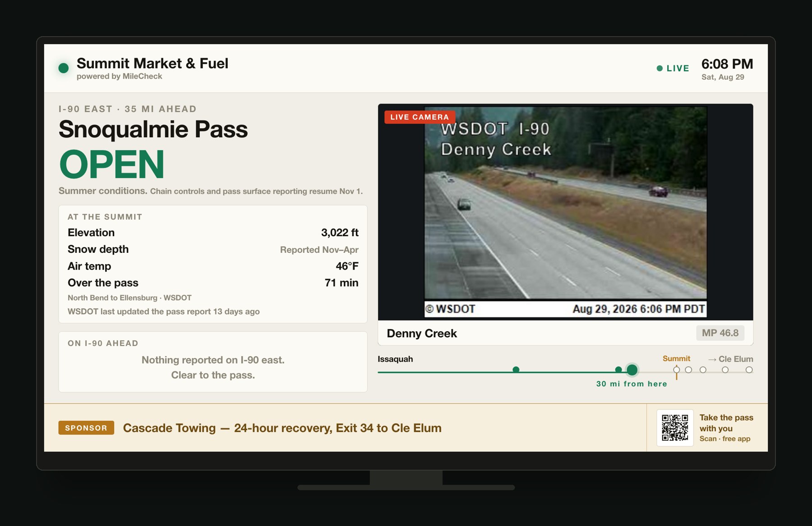
Task: Select the Snoqualmie Pass heading
Action: tap(153, 129)
